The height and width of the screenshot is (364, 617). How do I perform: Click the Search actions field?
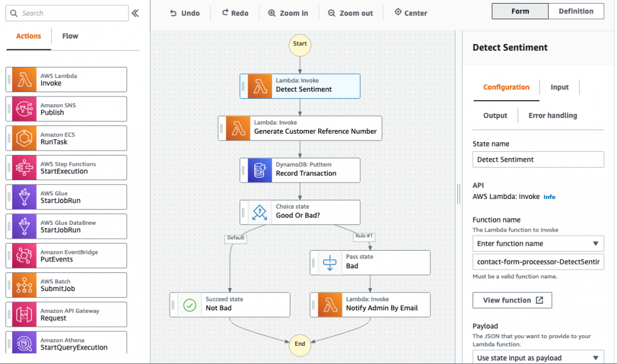click(67, 13)
